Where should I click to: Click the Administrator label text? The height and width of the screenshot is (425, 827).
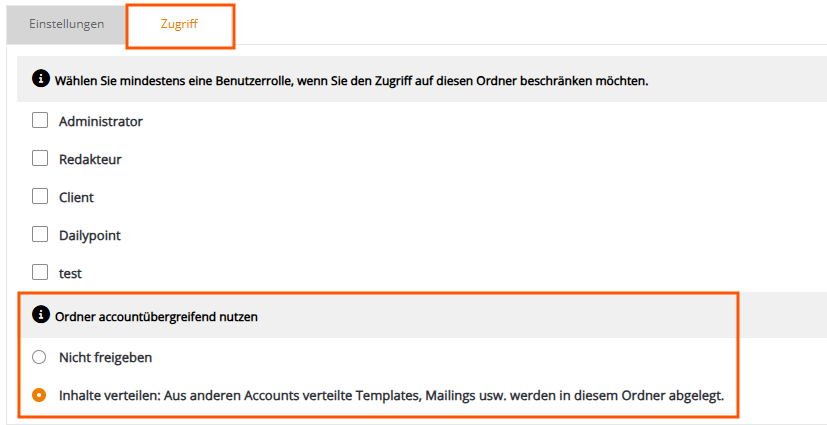pos(101,121)
